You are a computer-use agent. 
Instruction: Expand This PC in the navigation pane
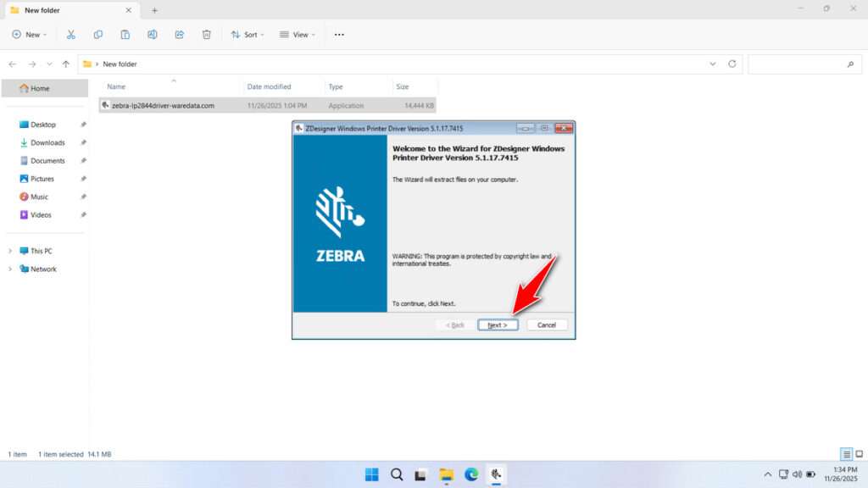(x=9, y=251)
